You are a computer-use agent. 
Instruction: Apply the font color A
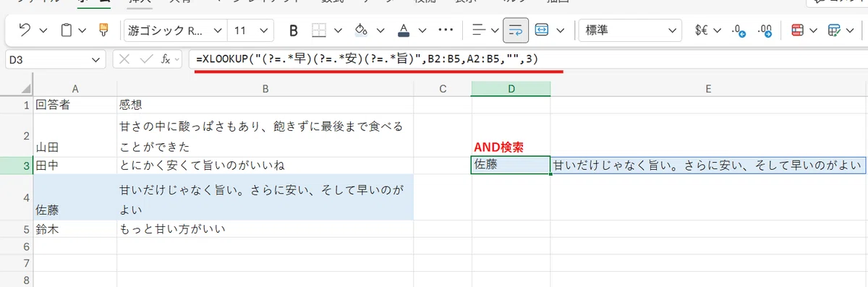(x=403, y=30)
